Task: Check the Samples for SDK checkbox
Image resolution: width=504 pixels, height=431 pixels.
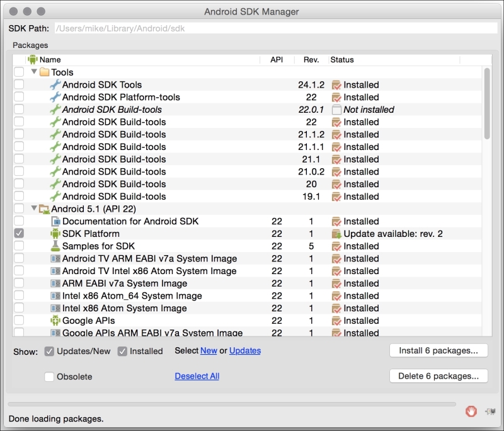Action: [19, 246]
